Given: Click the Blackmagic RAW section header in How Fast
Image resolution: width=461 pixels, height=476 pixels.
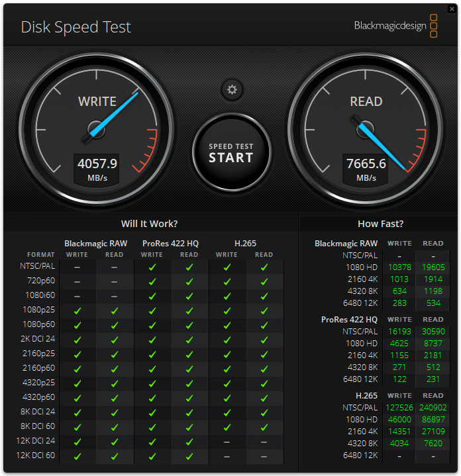Looking at the screenshot, I should [x=346, y=244].
